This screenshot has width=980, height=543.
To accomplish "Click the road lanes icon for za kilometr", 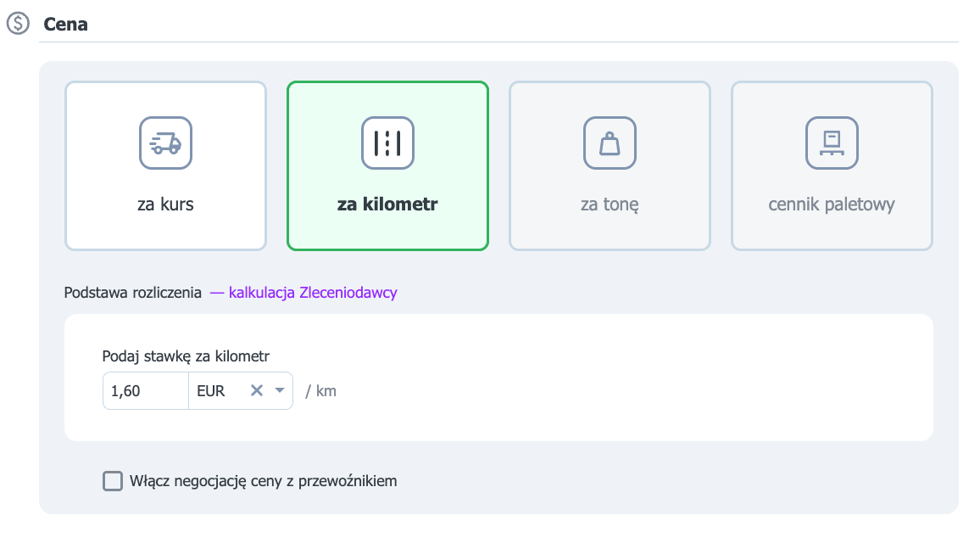I will [387, 143].
